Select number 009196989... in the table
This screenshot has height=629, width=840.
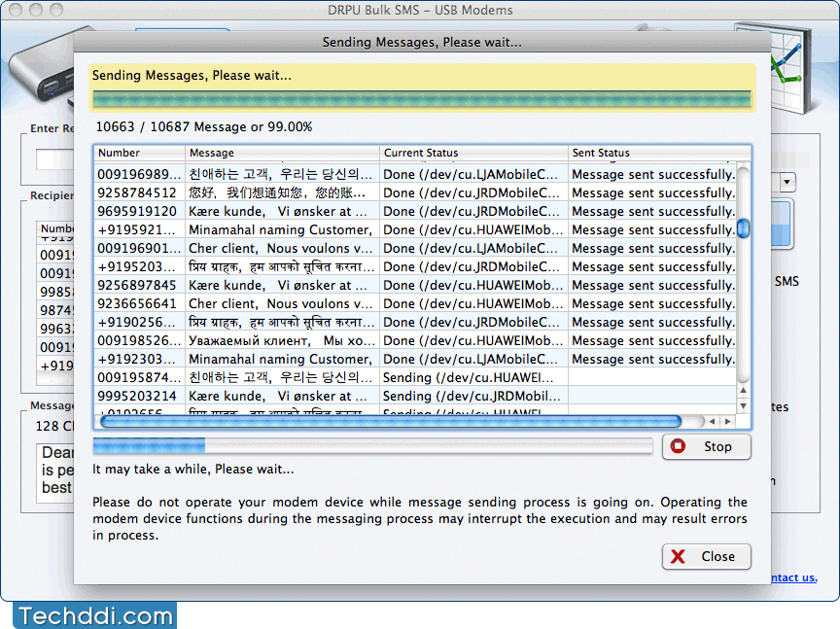click(139, 174)
